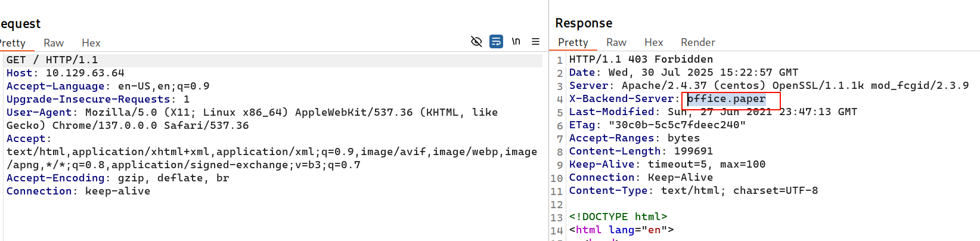Click the Host value 10.129.63.64

tap(85, 73)
